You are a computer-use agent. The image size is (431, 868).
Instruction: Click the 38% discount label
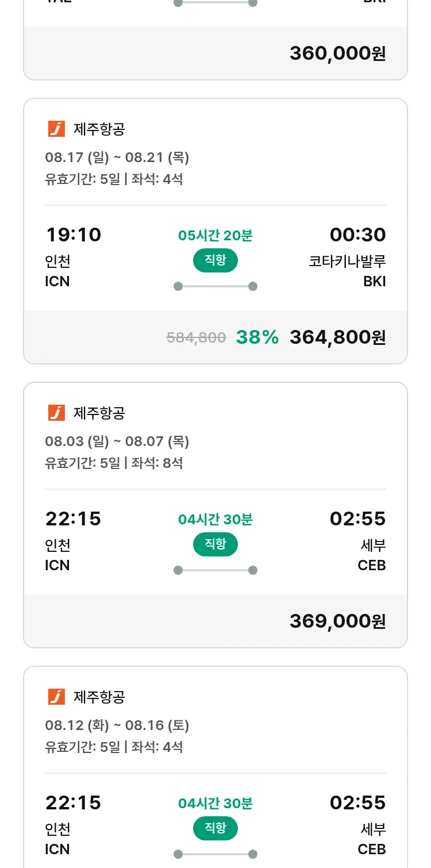257,337
